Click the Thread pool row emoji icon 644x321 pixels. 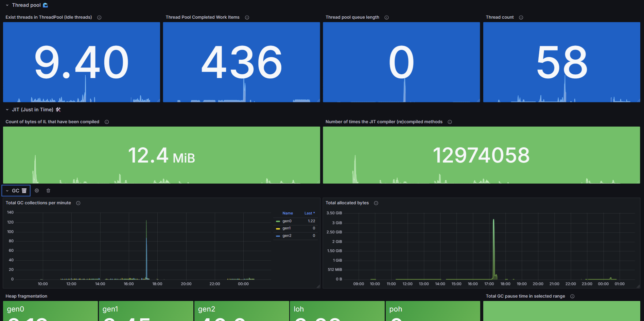tap(46, 5)
